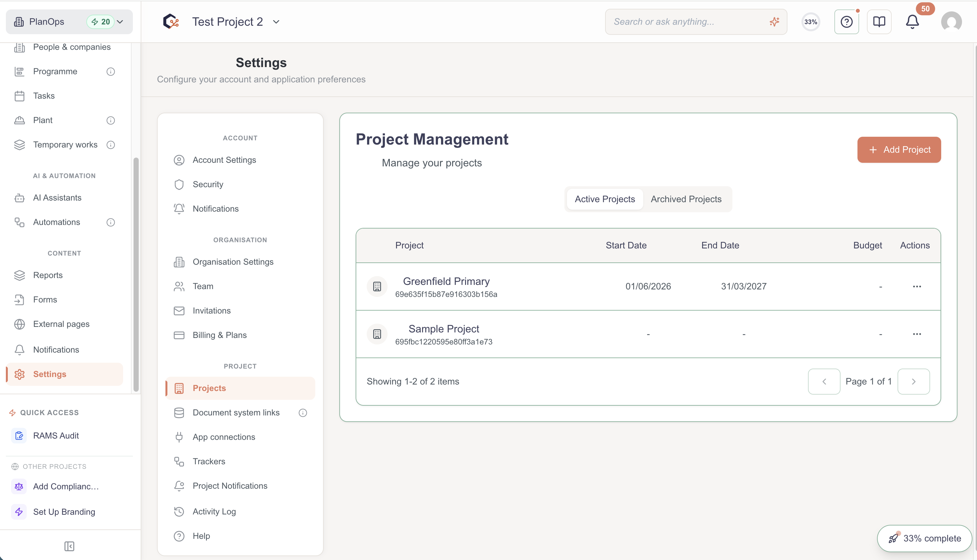Open Help in settings menu
Viewport: 977px width, 560px height.
pyautogui.click(x=240, y=536)
